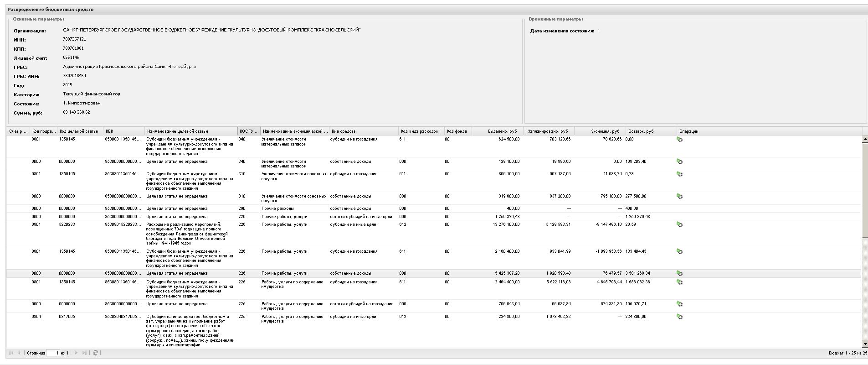Click the 'Бюджет 1 - 25 из 25' status text

tap(847, 353)
